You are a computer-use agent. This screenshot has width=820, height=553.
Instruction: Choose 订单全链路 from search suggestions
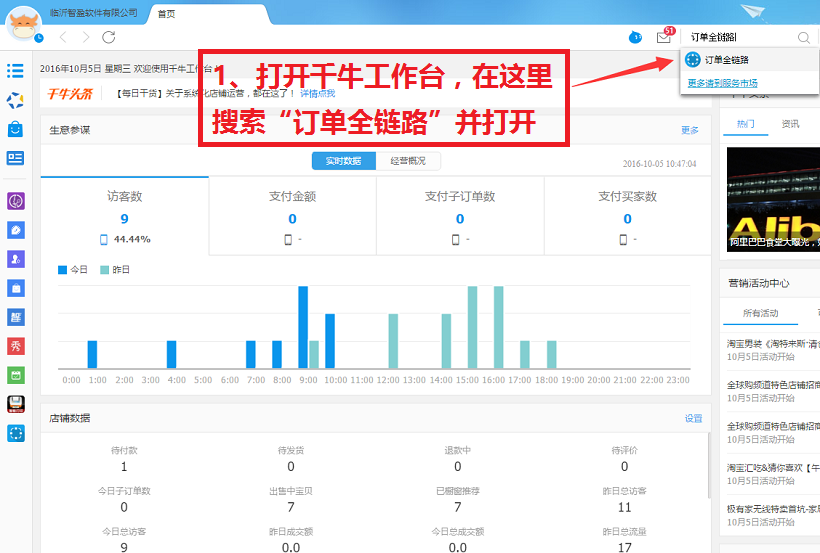click(749, 60)
